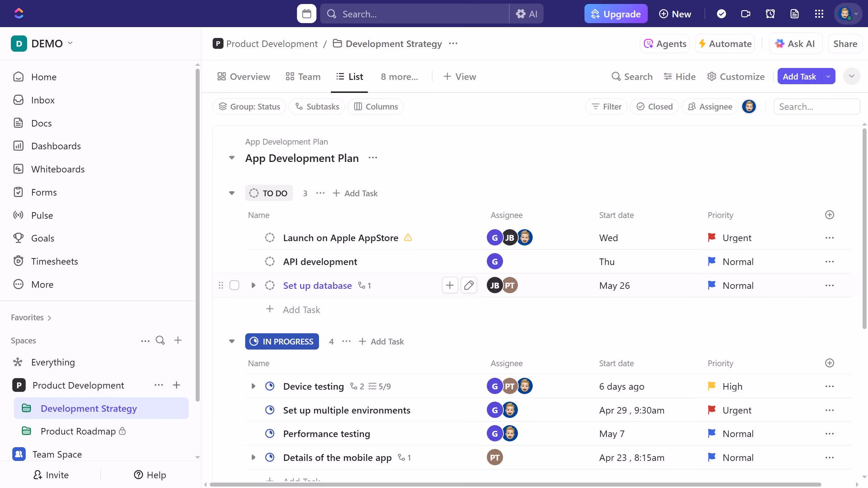Click the High priority flag on Device testing
Viewport: 868px width, 488px height.
coord(711,386)
